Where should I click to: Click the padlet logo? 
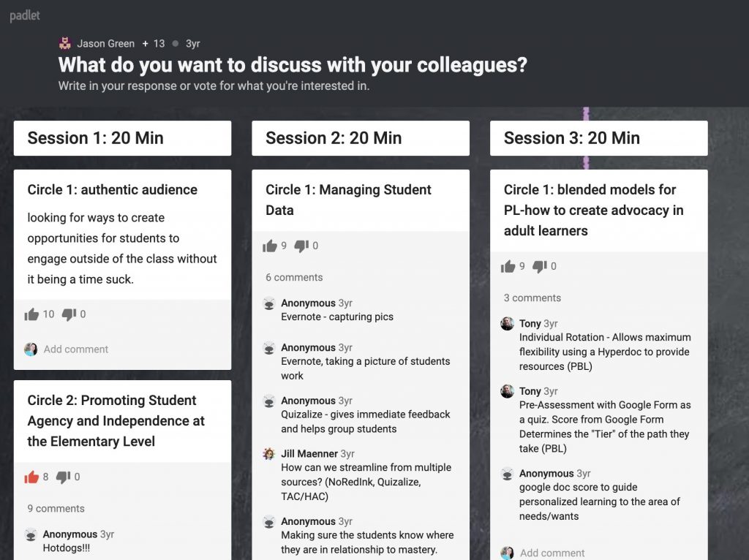25,15
